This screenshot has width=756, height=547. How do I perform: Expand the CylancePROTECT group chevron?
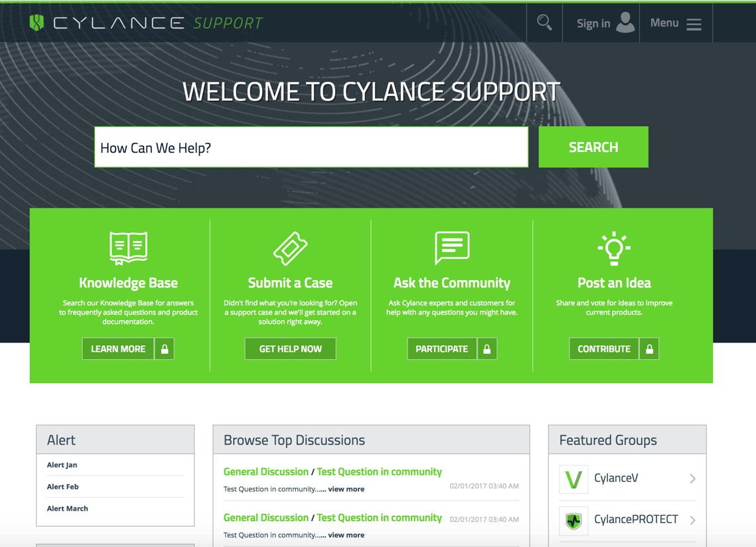coord(692,520)
